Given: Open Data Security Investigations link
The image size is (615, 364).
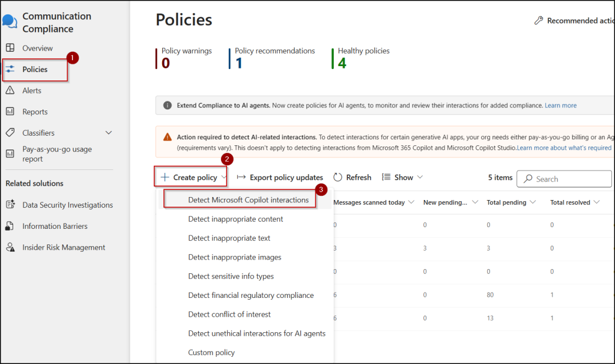Looking at the screenshot, I should [67, 205].
